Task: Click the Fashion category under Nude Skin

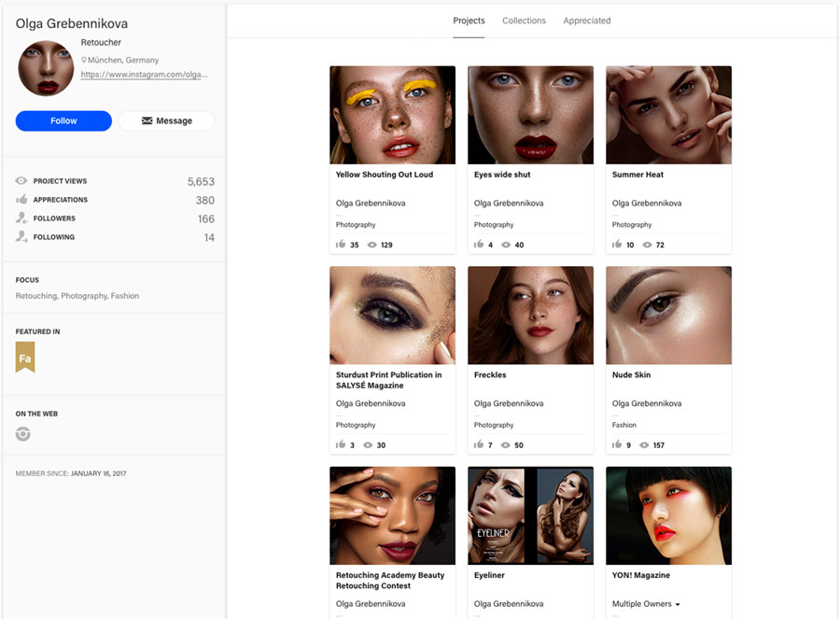Action: [624, 425]
